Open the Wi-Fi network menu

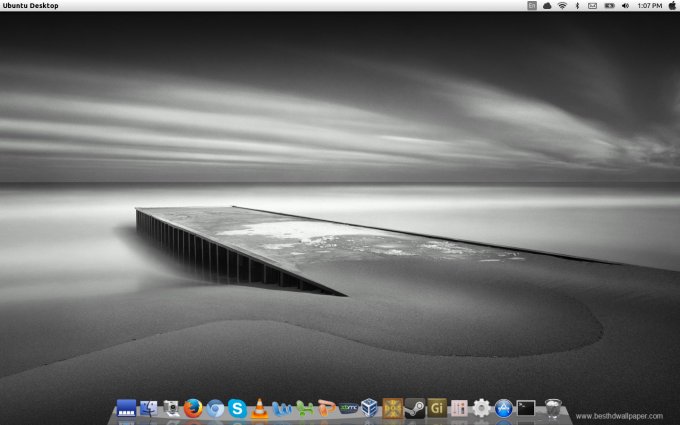point(562,6)
